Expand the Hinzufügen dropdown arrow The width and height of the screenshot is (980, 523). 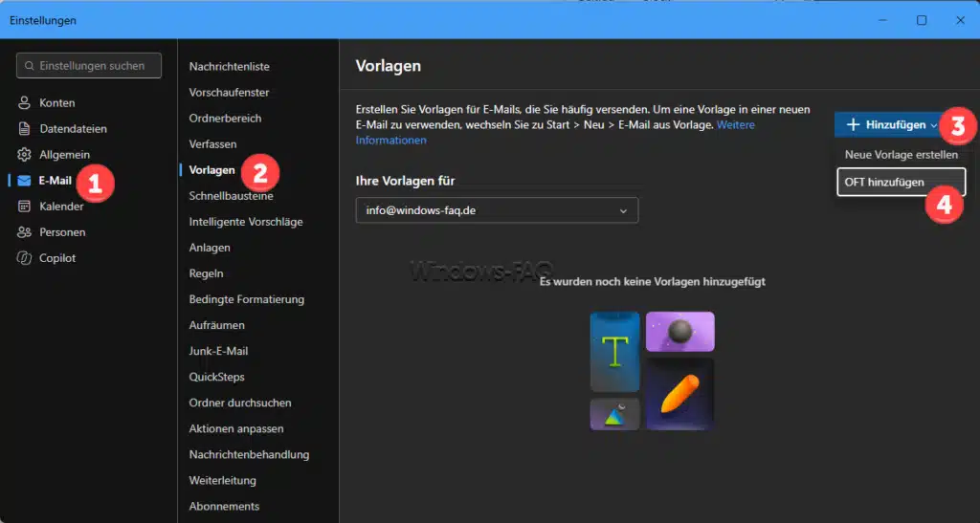[x=934, y=125]
